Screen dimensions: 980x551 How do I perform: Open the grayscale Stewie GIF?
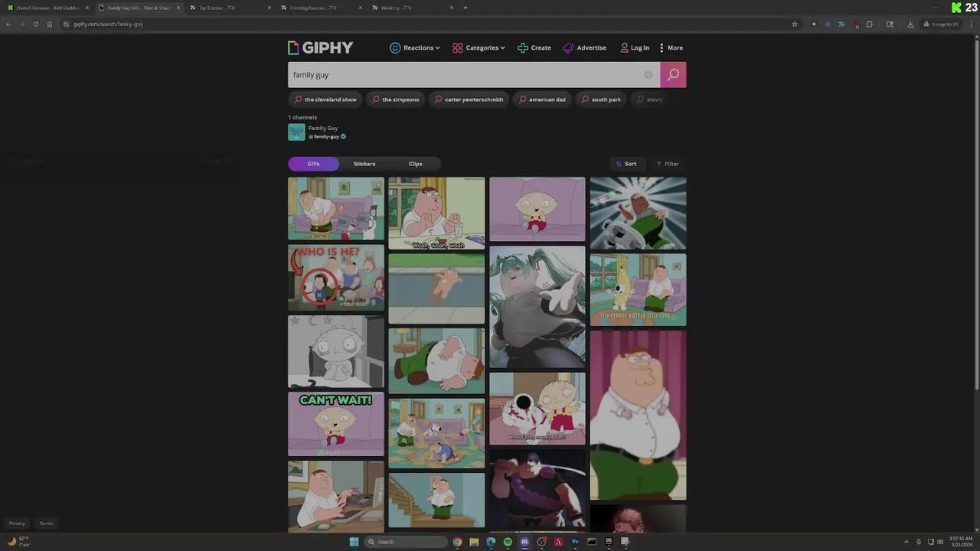coord(336,351)
